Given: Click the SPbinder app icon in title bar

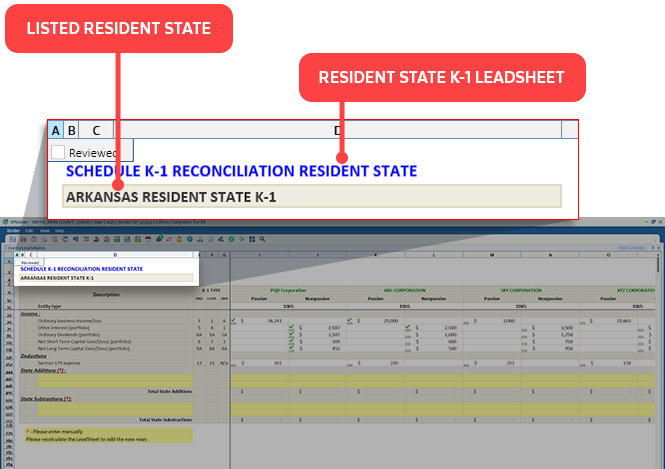Looking at the screenshot, I should [5, 221].
